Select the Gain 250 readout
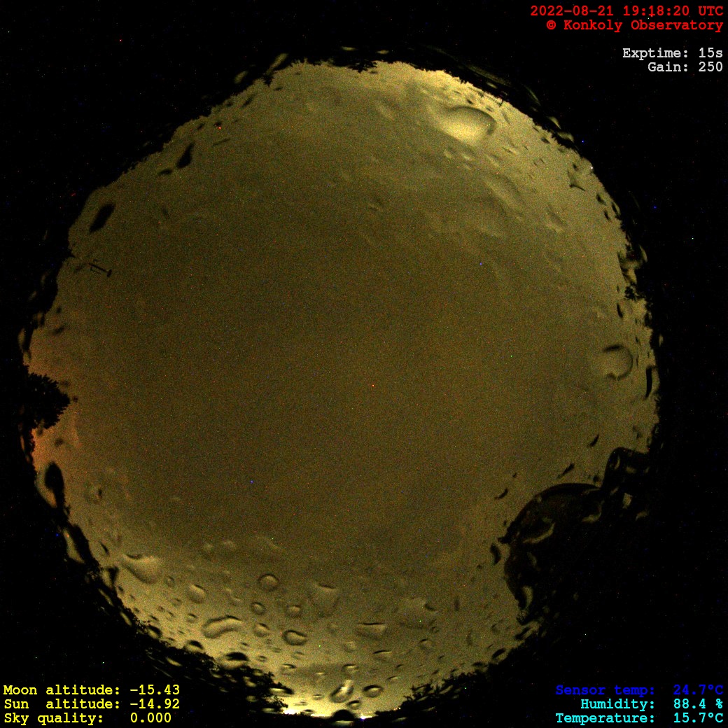The width and height of the screenshot is (728, 728). click(685, 67)
